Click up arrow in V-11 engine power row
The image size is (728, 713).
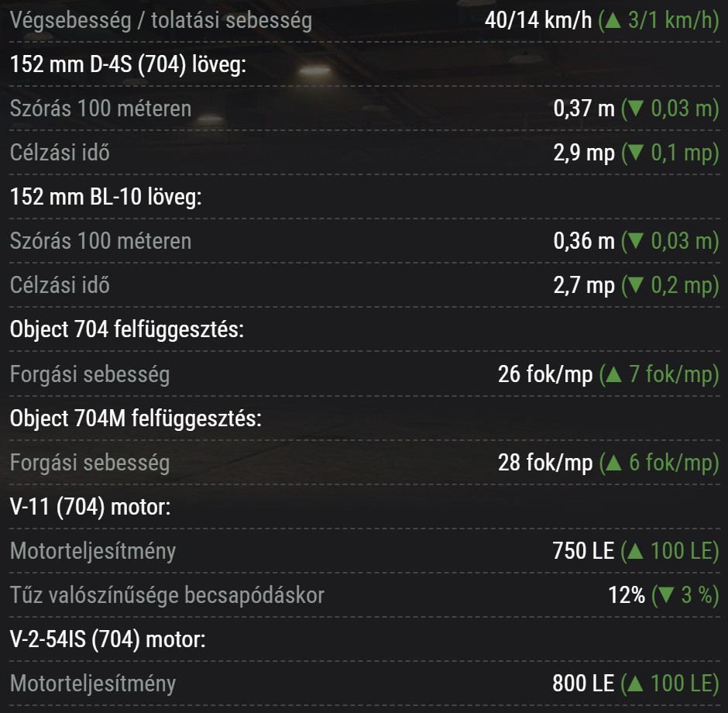(636, 551)
